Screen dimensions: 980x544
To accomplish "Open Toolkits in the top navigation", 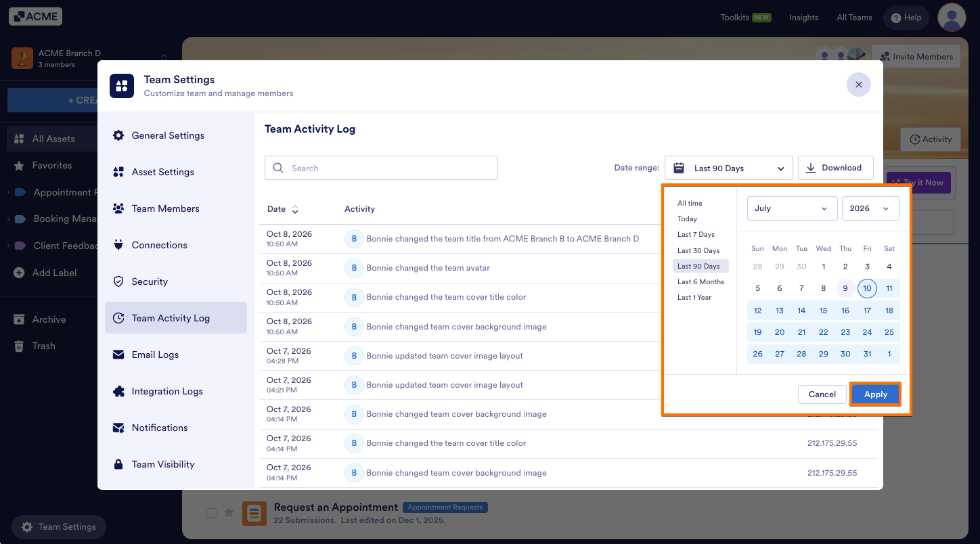I will pos(746,18).
